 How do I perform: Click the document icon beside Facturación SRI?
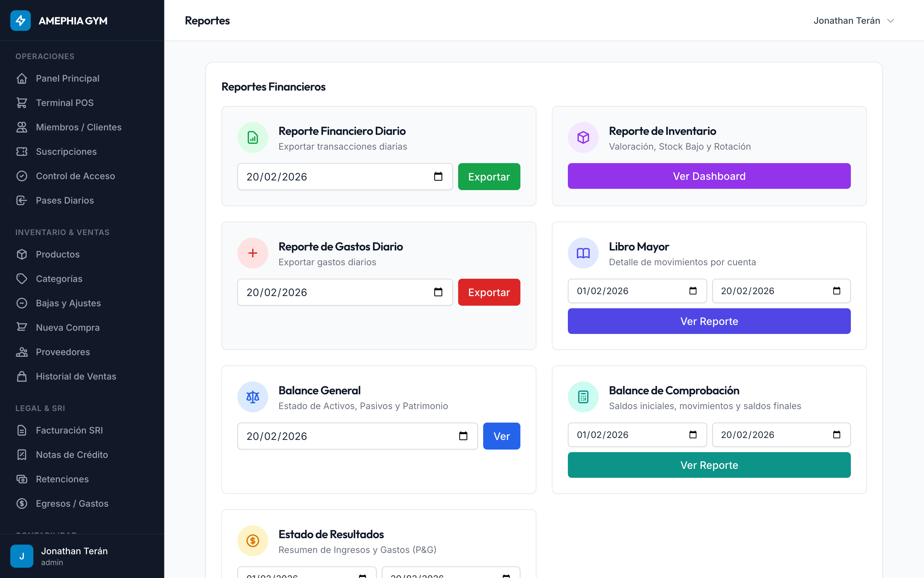22,431
